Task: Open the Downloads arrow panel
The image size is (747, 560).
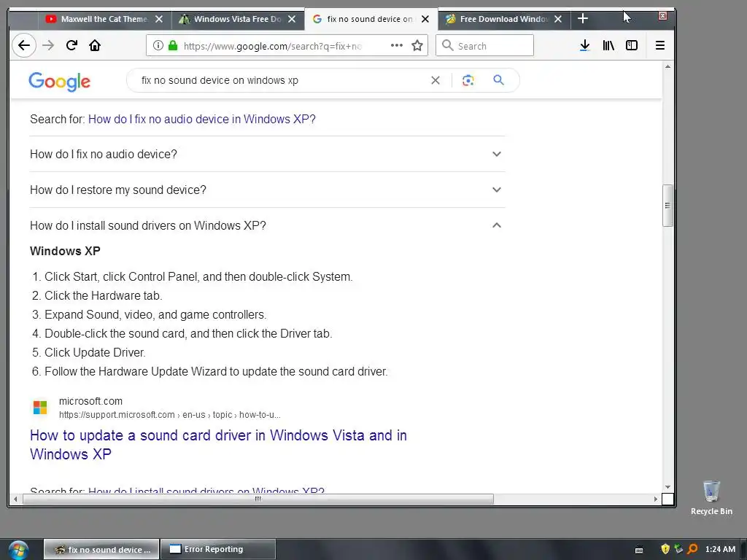Action: pos(585,45)
